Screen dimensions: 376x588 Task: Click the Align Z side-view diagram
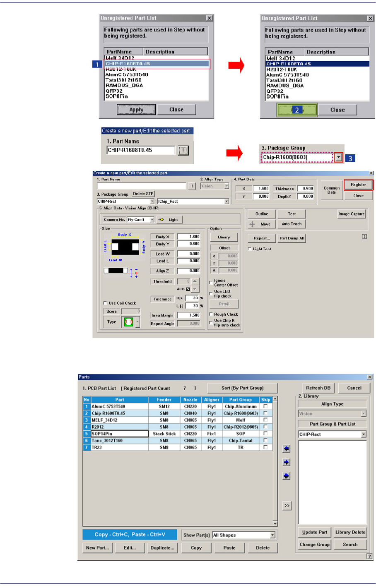pyautogui.click(x=121, y=271)
